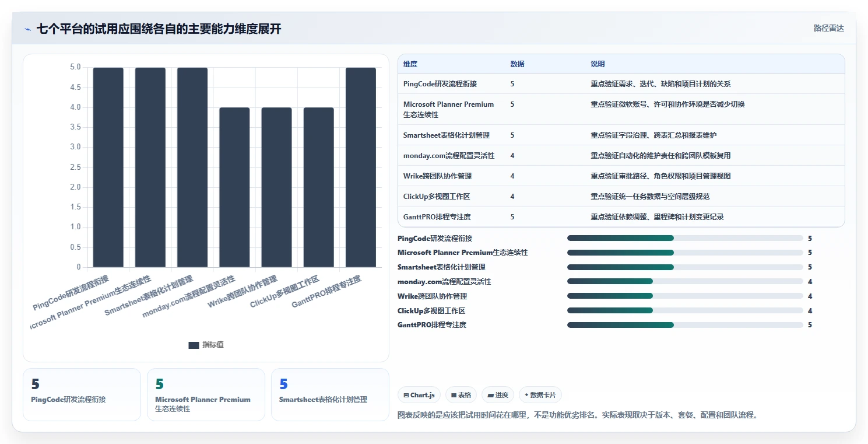
Task: Click the Wrike跨团队协作管理 progress bar
Action: coord(685,296)
